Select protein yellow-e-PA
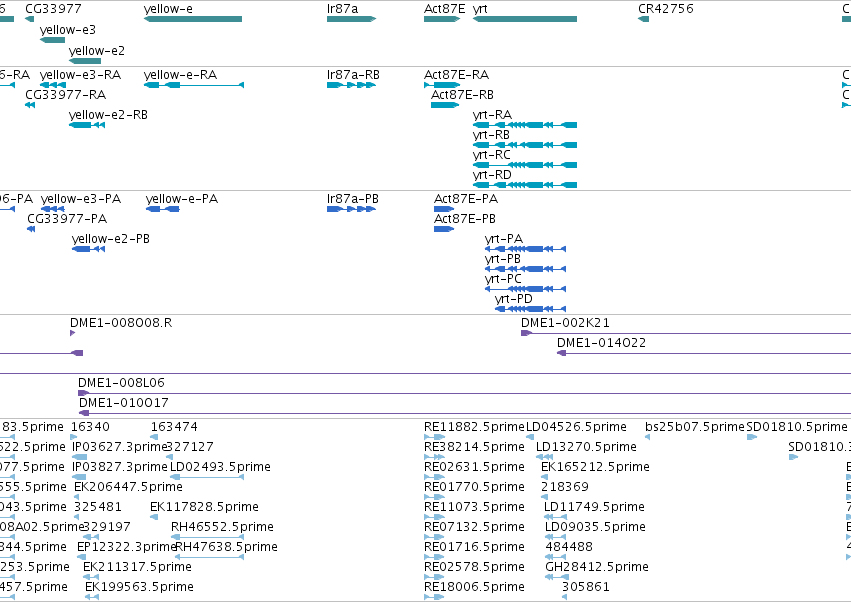The width and height of the screenshot is (851, 602). [163, 209]
